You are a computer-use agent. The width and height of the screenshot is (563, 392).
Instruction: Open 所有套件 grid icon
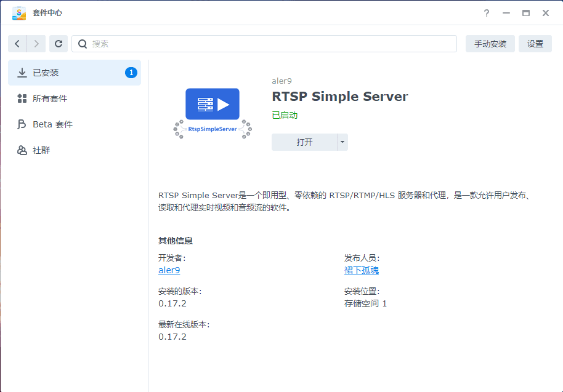coord(21,98)
